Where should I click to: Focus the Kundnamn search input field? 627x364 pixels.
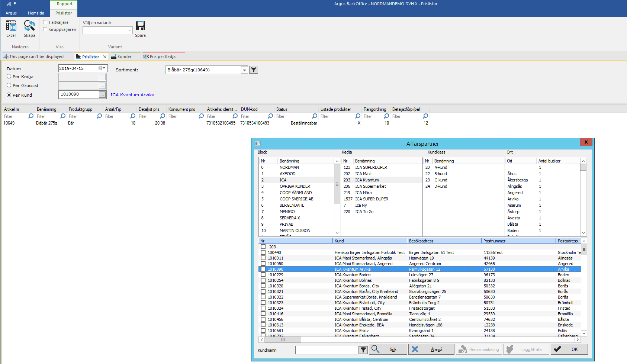point(327,350)
